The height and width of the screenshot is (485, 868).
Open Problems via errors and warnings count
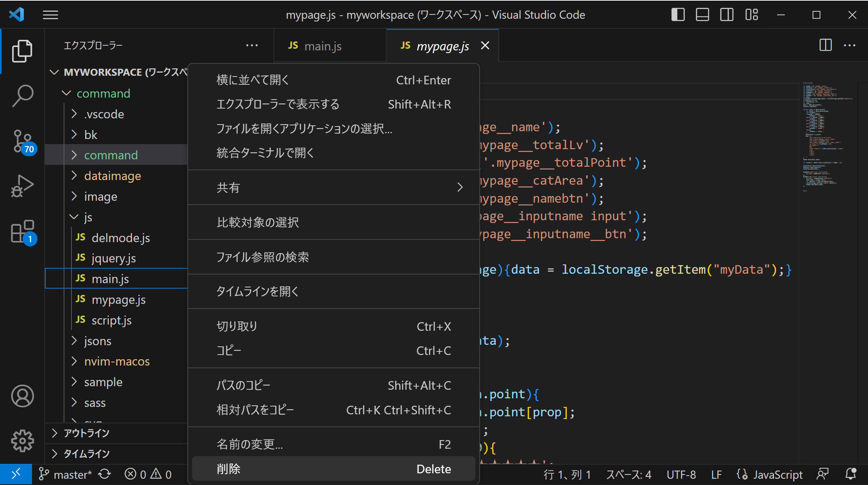point(148,474)
